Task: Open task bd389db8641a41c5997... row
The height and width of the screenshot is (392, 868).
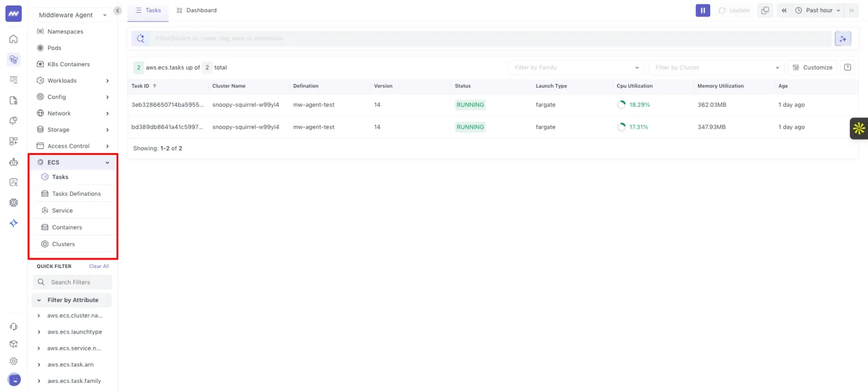Action: [493, 127]
